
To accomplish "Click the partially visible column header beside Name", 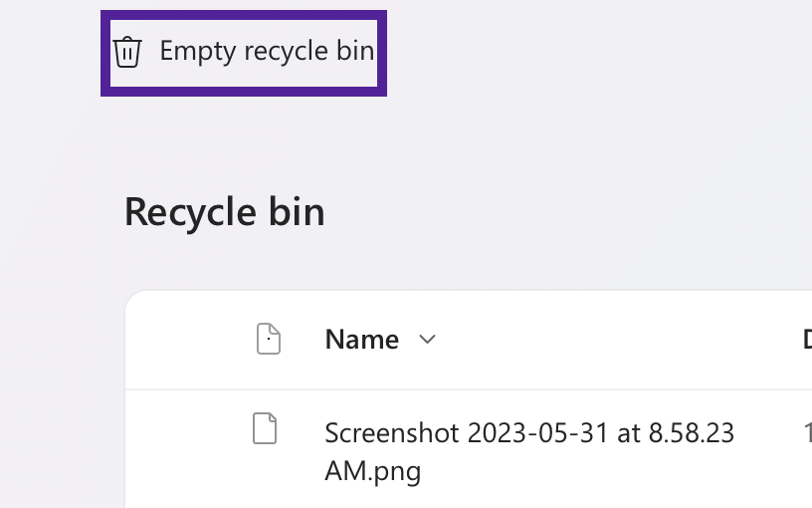I will coord(807,340).
